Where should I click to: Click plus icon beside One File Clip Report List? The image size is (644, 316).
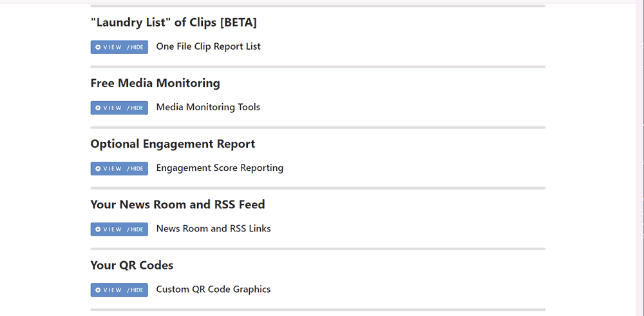(98, 47)
